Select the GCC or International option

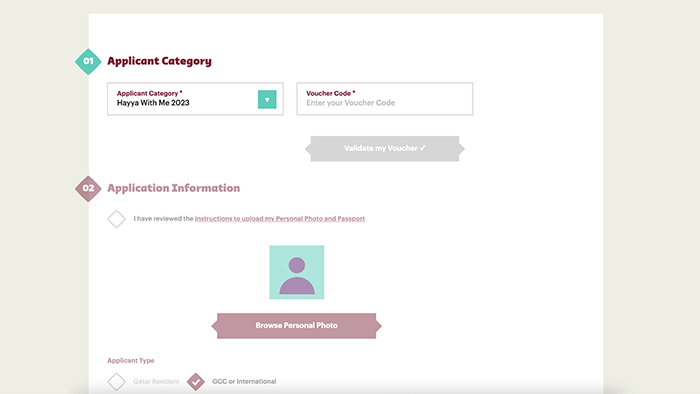196,382
